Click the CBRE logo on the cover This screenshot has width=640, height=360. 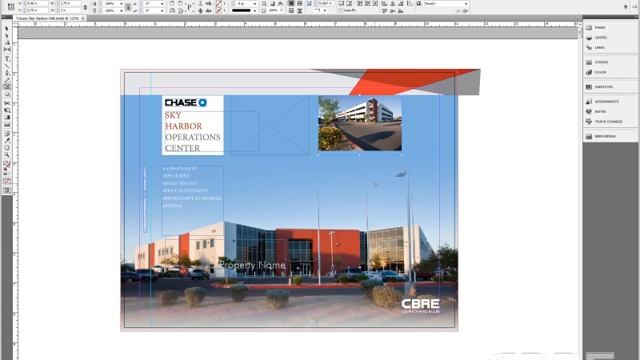420,306
